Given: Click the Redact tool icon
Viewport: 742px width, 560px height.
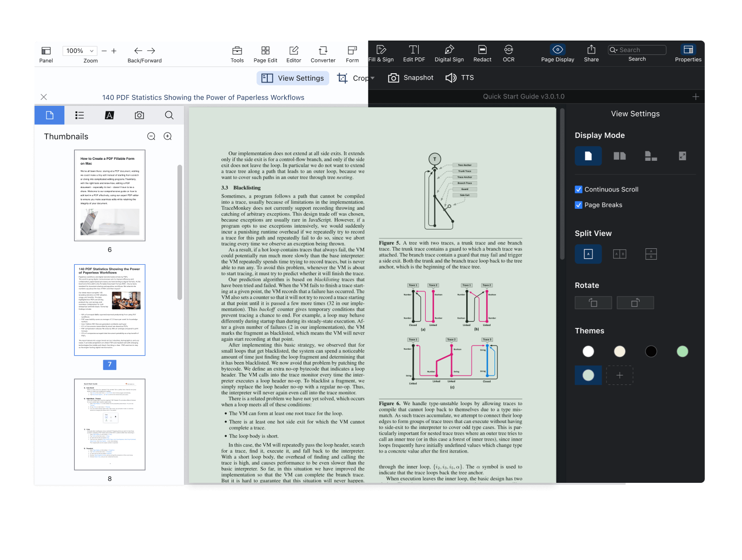Looking at the screenshot, I should click(x=482, y=49).
